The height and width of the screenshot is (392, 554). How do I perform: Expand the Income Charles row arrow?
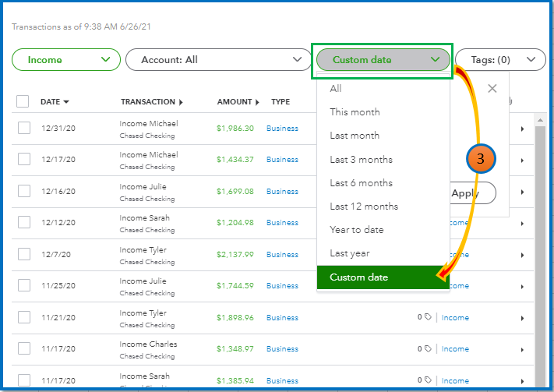(522, 350)
